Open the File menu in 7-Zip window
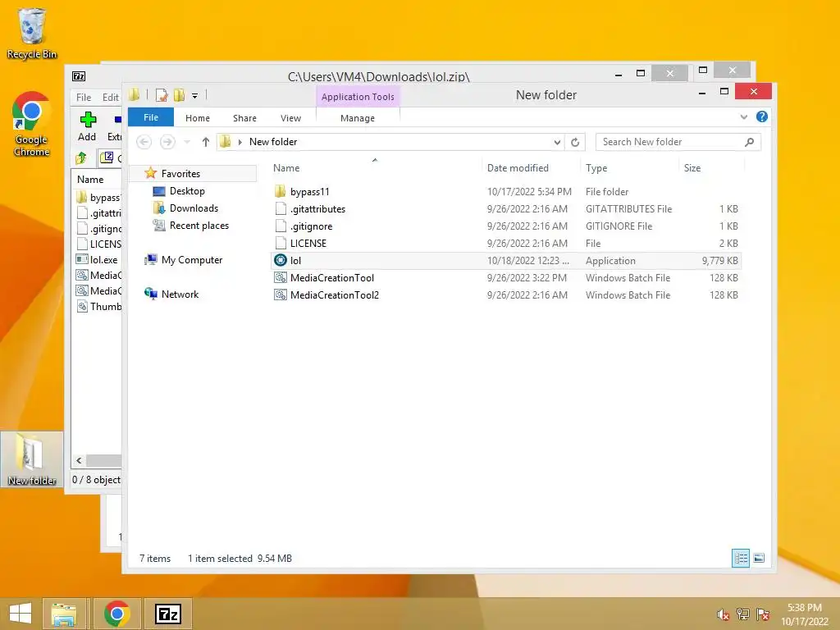Image resolution: width=840 pixels, height=630 pixels. (x=84, y=98)
